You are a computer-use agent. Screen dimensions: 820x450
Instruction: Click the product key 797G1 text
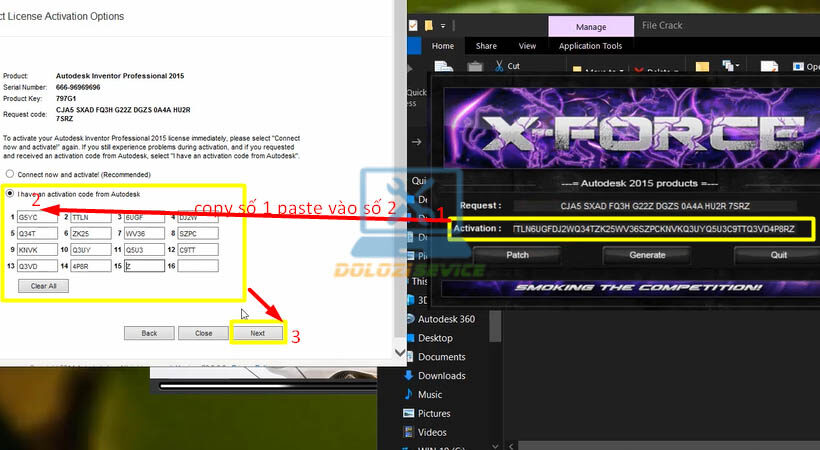click(x=66, y=98)
